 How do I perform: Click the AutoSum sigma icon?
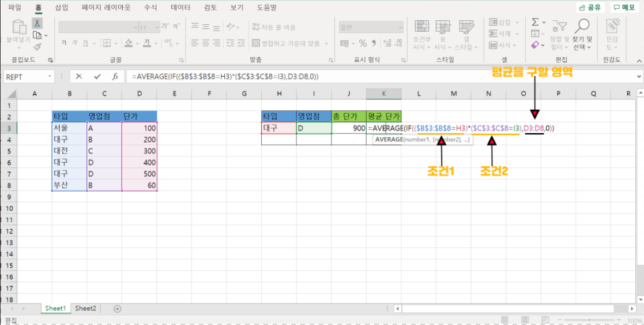coord(535,22)
